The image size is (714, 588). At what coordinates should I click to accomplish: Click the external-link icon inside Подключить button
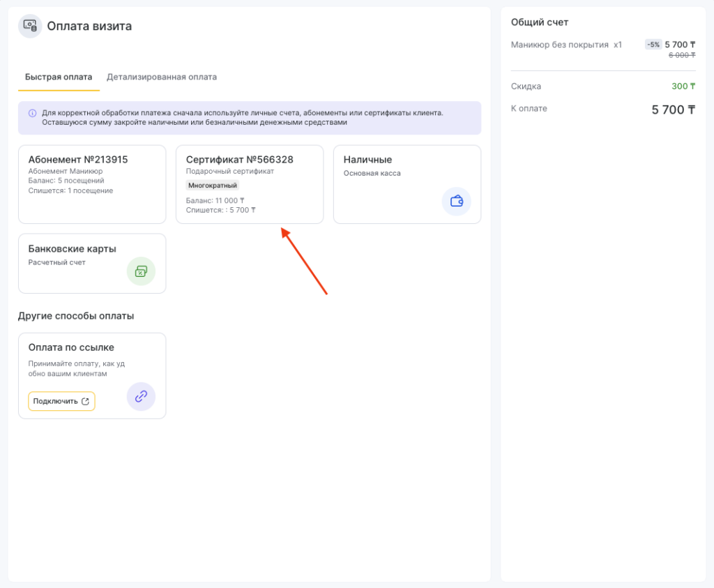pos(86,401)
